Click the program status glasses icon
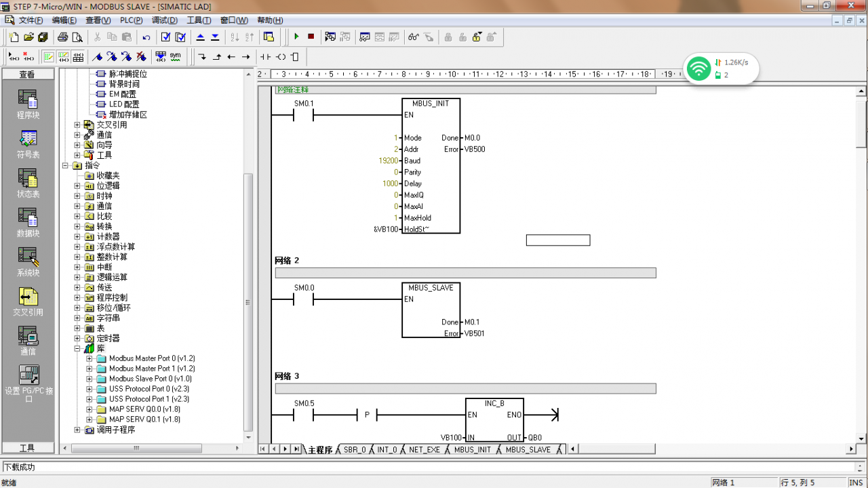 [x=413, y=37]
